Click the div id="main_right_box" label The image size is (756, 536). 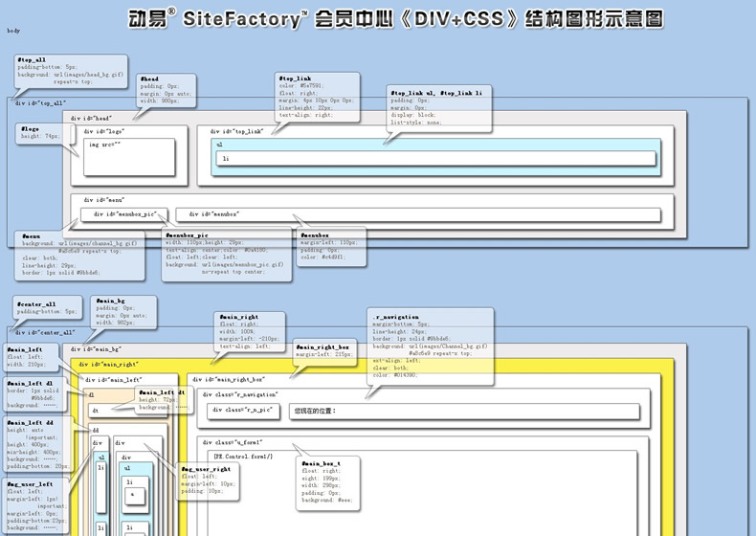pos(229,380)
